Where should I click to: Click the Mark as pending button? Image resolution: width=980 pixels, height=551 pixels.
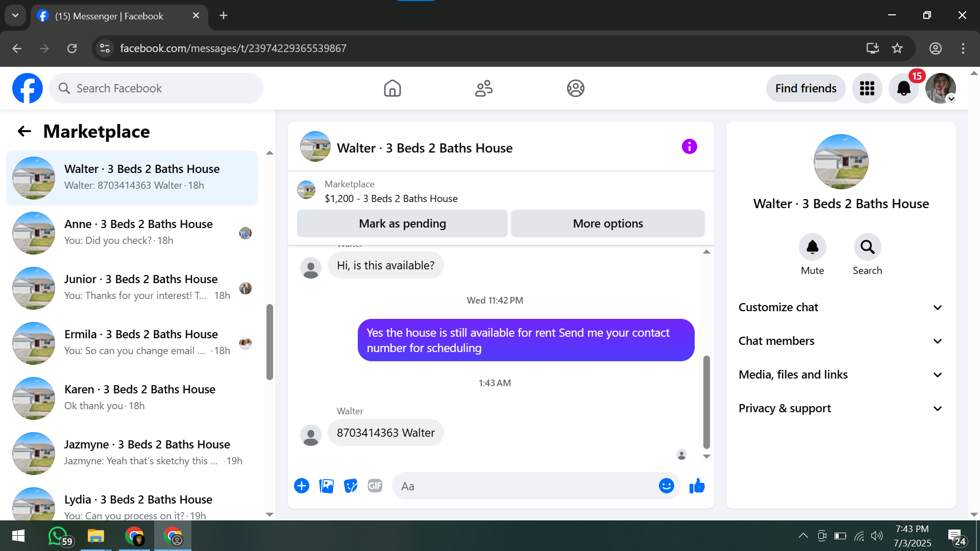[402, 224]
